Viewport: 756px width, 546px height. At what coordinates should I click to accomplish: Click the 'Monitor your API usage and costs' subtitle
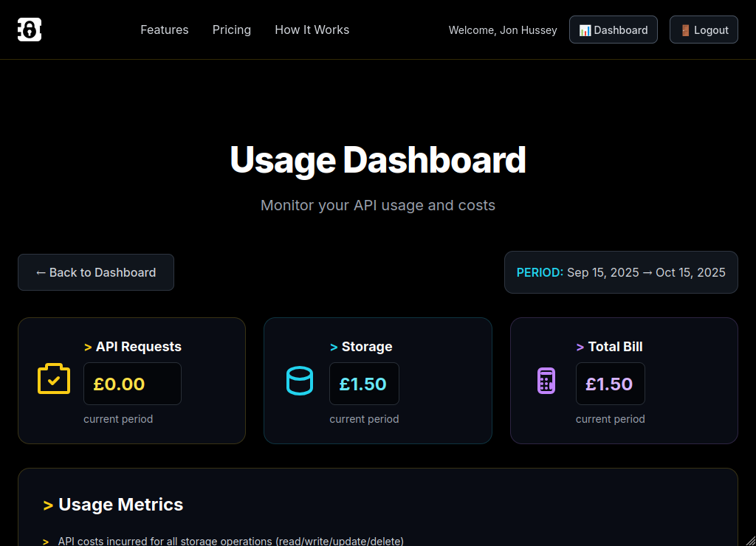coord(378,205)
